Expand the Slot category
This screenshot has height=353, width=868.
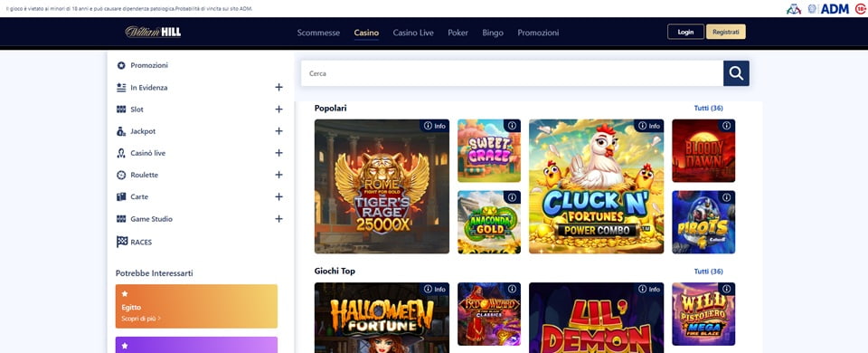(x=279, y=110)
